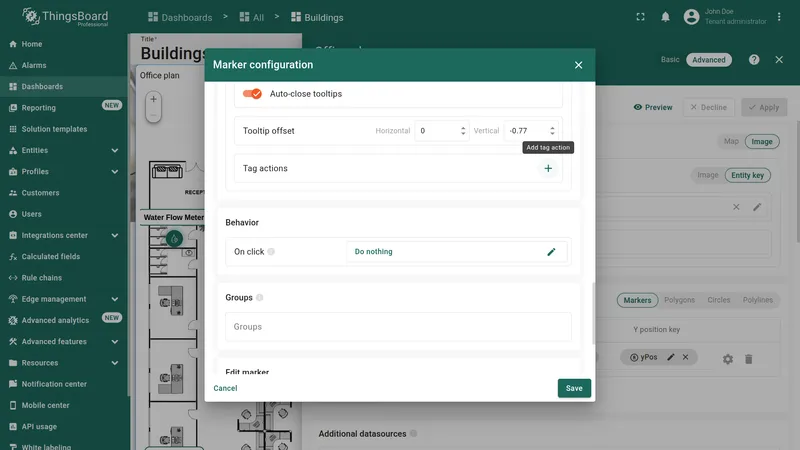The height and width of the screenshot is (450, 800).
Task: Click the API usage sidebar icon
Action: [x=13, y=427]
